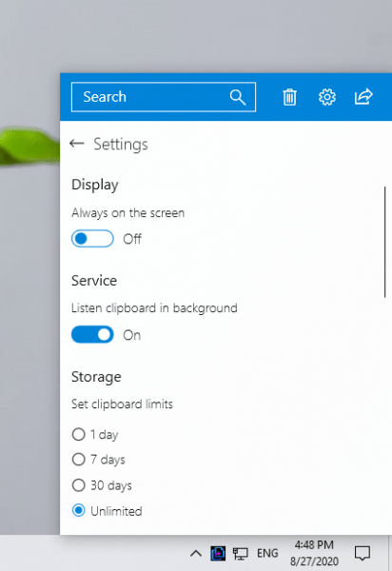Click the clipboard app icon in system tray
The image size is (392, 571).
[x=218, y=554]
